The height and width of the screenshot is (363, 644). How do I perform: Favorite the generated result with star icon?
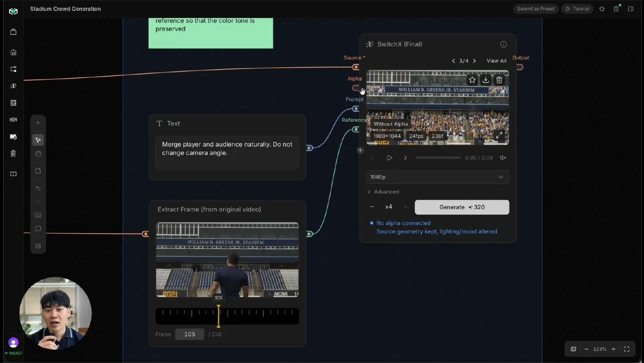tap(472, 80)
